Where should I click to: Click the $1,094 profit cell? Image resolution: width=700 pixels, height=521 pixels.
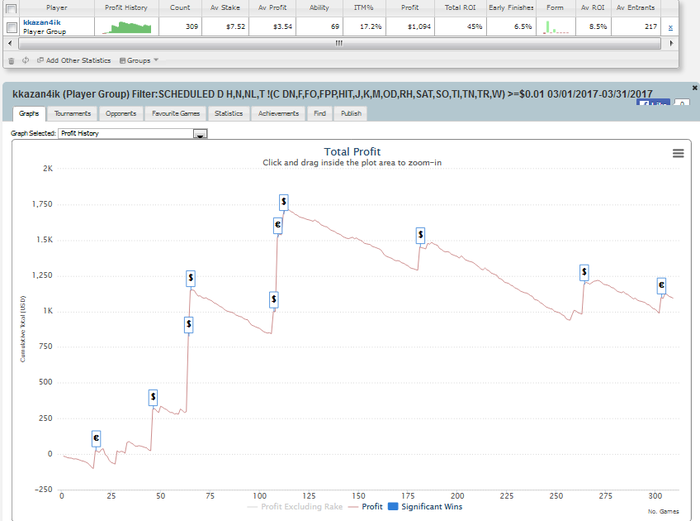[x=410, y=27]
